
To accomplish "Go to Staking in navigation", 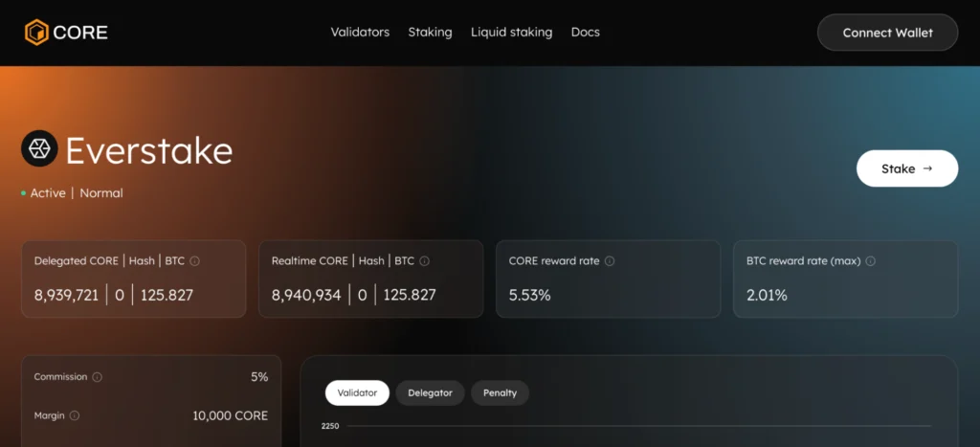I will coord(430,33).
